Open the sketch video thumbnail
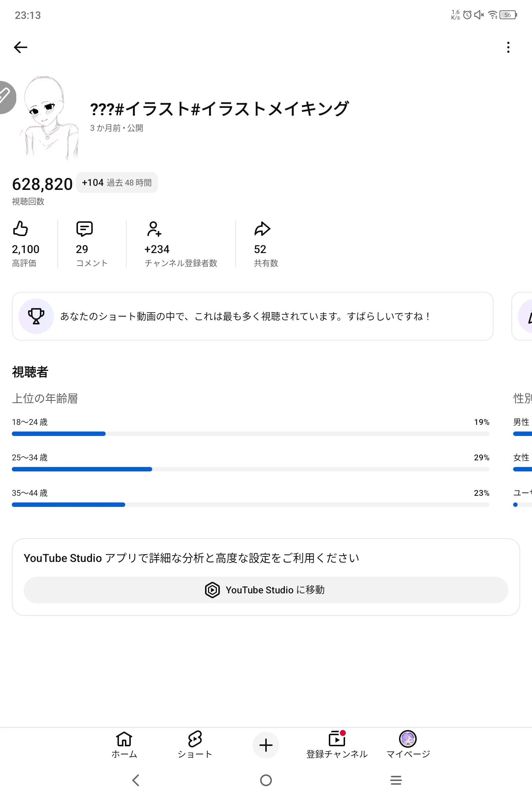Image resolution: width=532 pixels, height=798 pixels. point(49,118)
